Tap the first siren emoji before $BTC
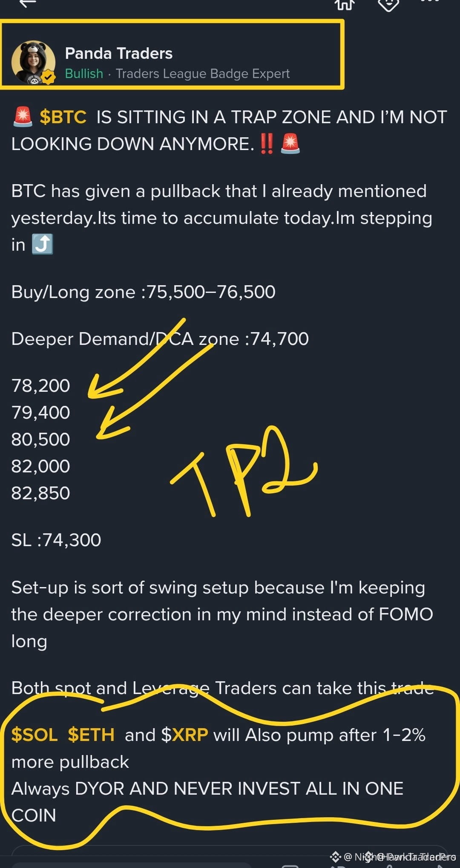This screenshot has width=460, height=868. [x=23, y=117]
